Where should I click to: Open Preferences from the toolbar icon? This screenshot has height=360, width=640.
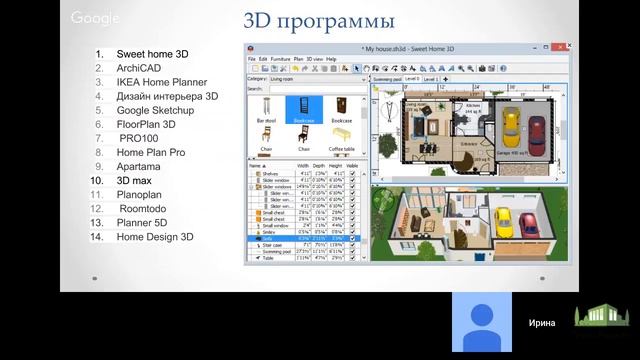284,69
